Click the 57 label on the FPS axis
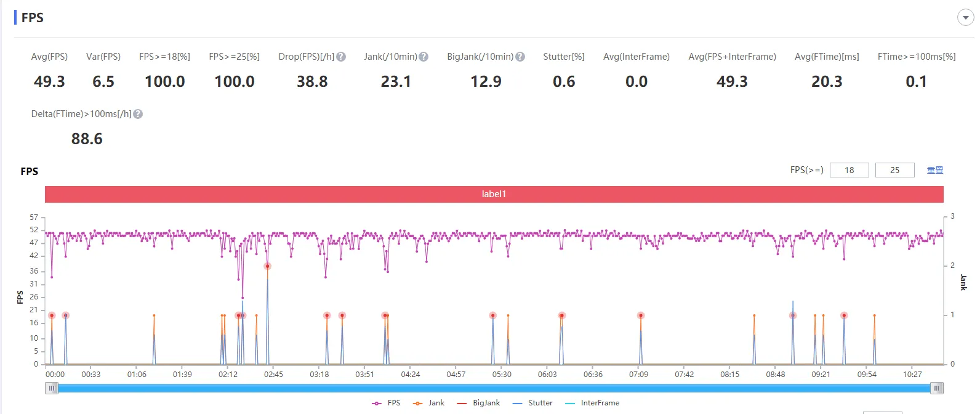 point(34,217)
